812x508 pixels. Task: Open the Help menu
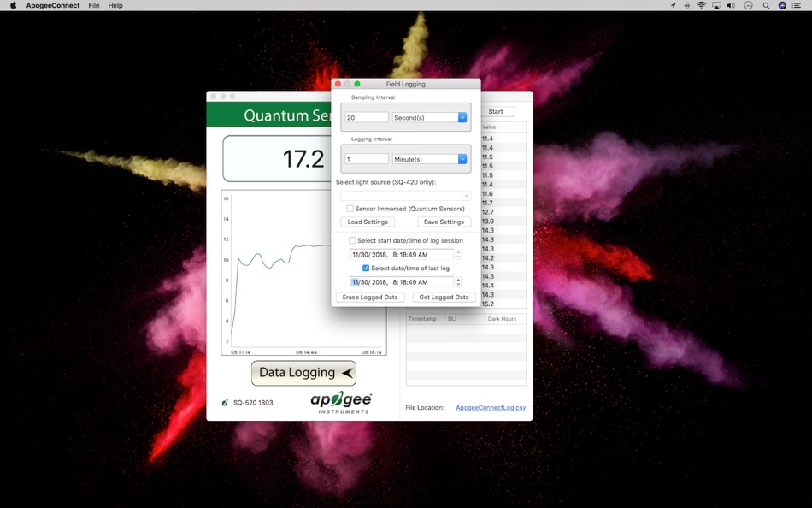click(115, 5)
